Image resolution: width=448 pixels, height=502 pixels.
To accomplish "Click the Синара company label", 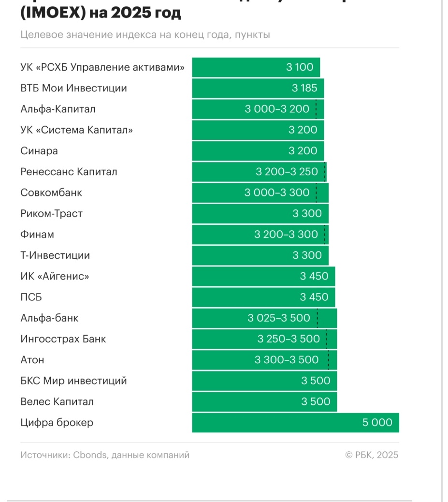I will (x=39, y=151).
